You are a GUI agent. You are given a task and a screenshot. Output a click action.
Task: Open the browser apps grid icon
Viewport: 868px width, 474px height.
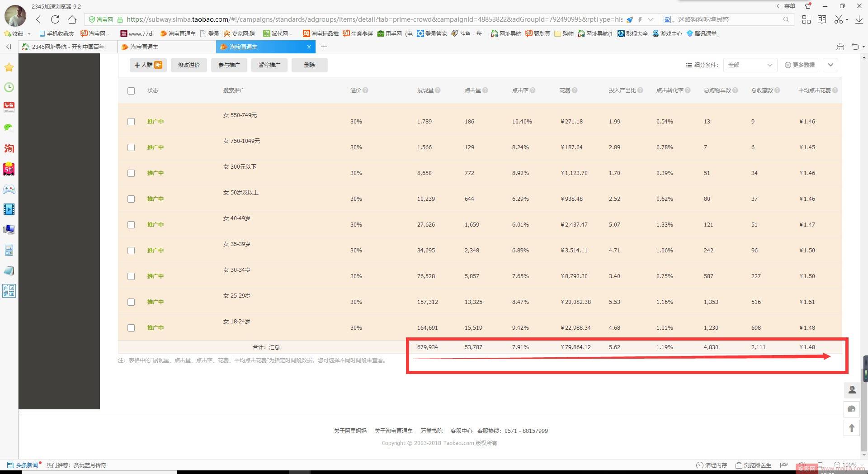click(806, 19)
